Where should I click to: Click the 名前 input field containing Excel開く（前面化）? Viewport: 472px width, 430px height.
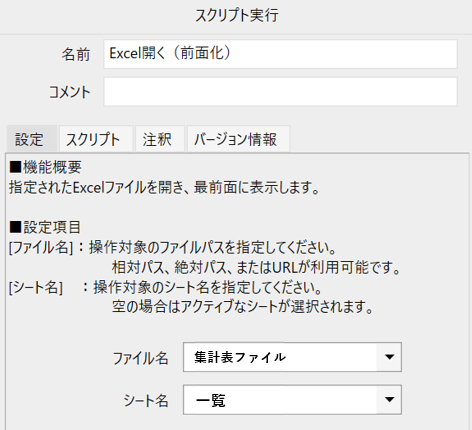(x=280, y=54)
